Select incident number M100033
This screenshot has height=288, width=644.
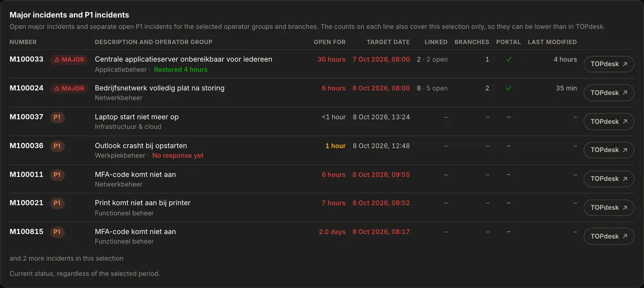click(x=27, y=59)
